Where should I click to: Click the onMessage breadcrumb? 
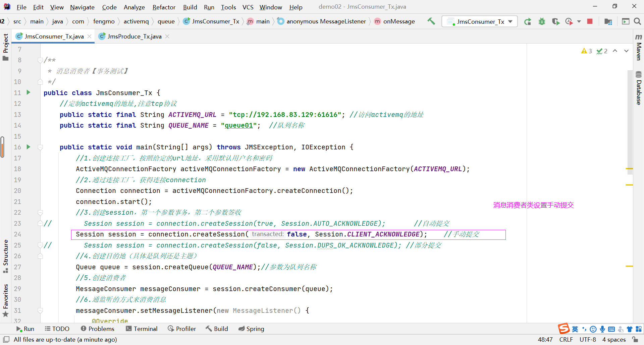tap(395, 21)
